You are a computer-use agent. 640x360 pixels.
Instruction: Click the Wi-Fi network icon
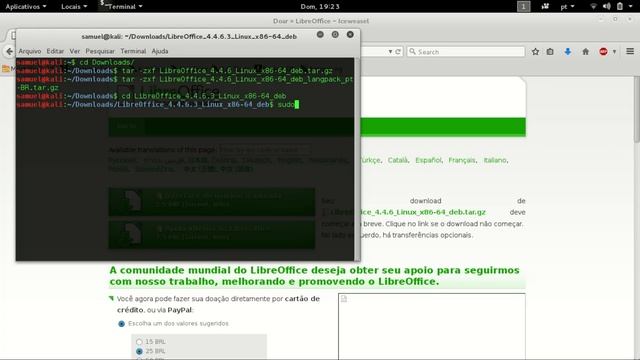click(x=593, y=7)
